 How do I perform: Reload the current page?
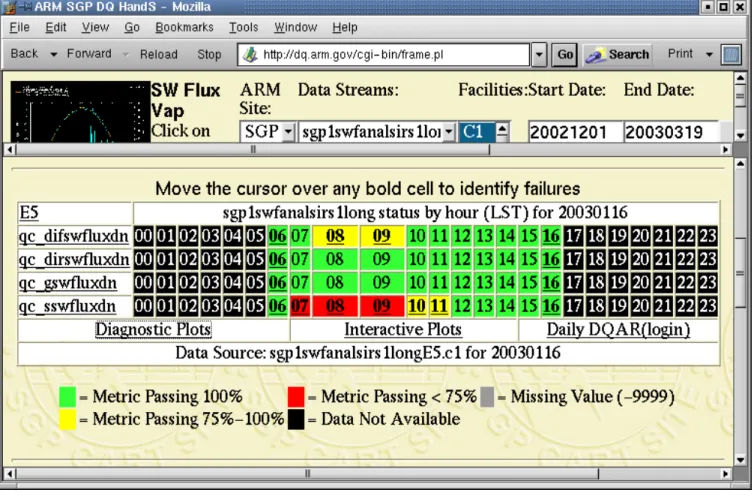(159, 54)
